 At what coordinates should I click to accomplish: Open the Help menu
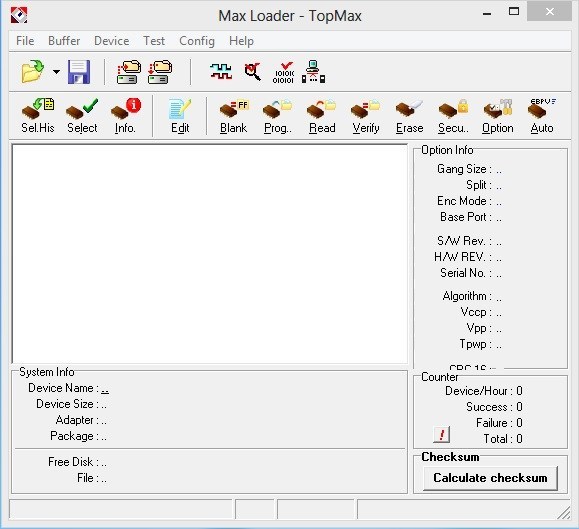click(241, 41)
